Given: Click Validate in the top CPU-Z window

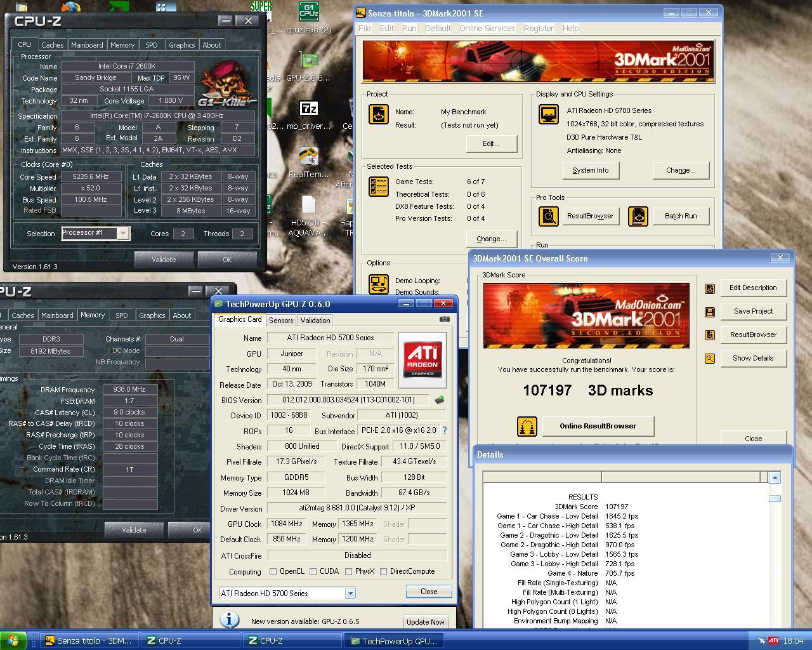Looking at the screenshot, I should 164,260.
